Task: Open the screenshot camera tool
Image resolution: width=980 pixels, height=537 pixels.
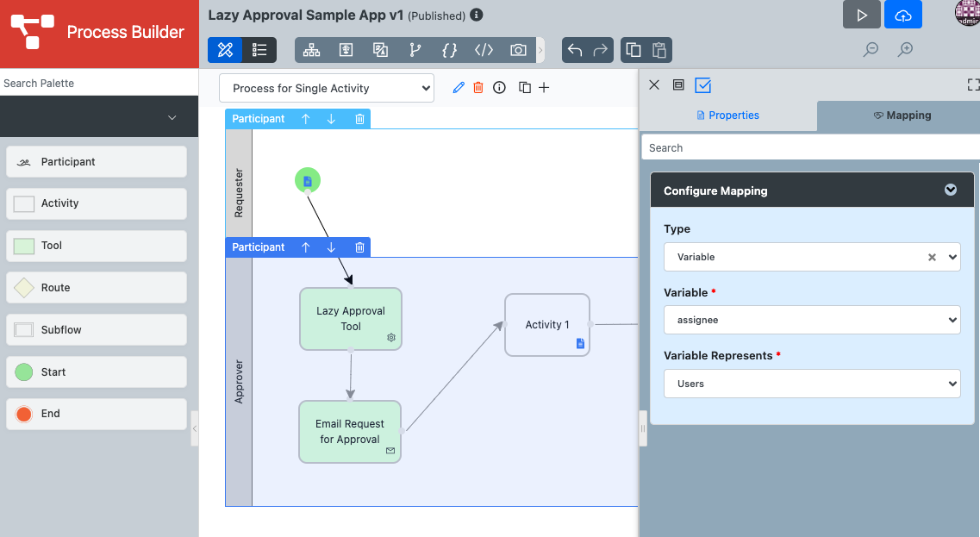Action: coord(518,50)
